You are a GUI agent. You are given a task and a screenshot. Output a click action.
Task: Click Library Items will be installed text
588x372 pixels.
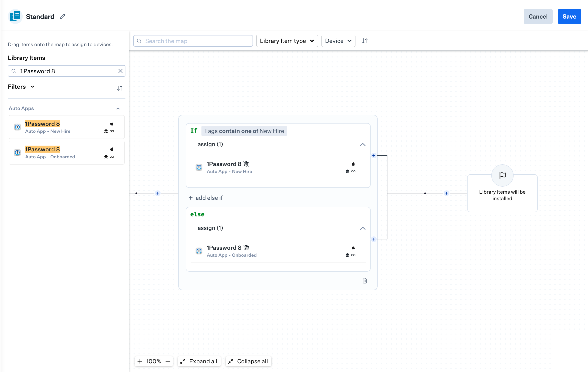coord(502,195)
